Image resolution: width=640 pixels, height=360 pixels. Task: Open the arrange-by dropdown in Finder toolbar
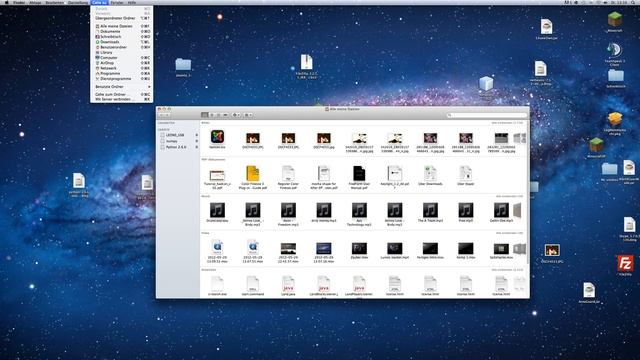248,115
